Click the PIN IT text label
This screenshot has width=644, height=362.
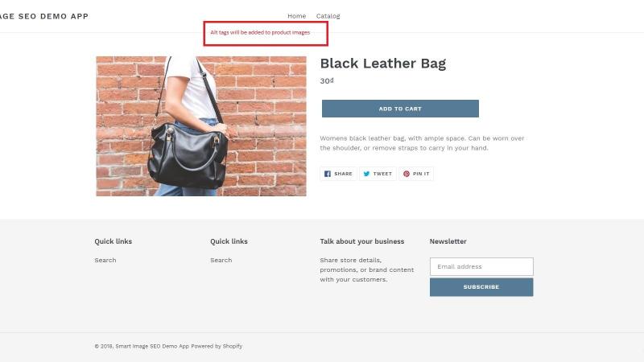pos(421,174)
